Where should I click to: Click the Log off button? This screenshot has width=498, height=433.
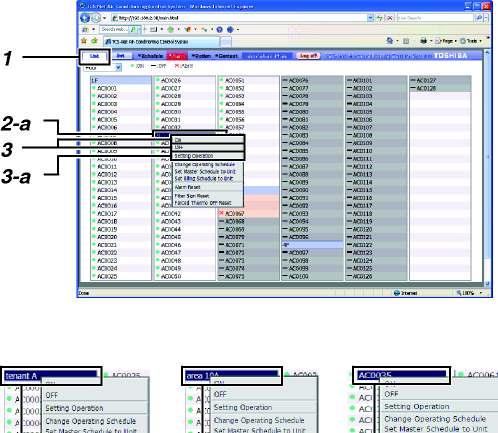pos(308,56)
